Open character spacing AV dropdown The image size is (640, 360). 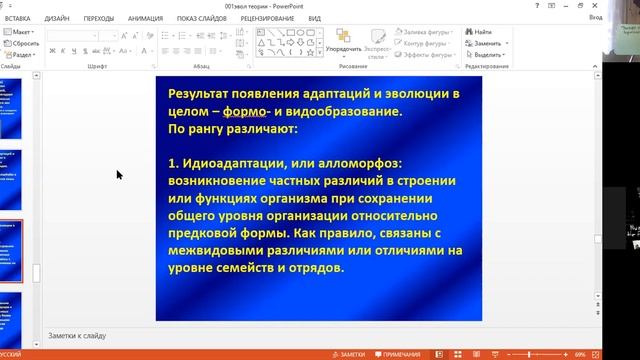(109, 51)
